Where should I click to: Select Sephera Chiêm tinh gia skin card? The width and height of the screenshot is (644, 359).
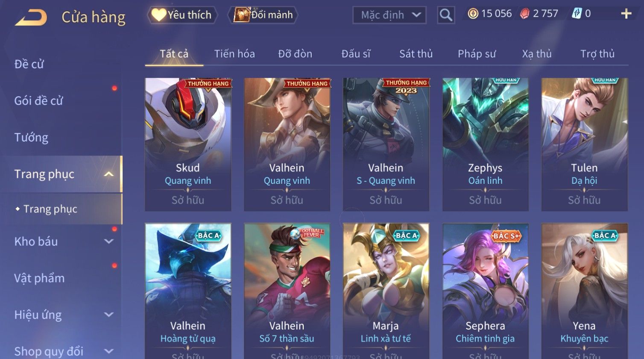485,291
